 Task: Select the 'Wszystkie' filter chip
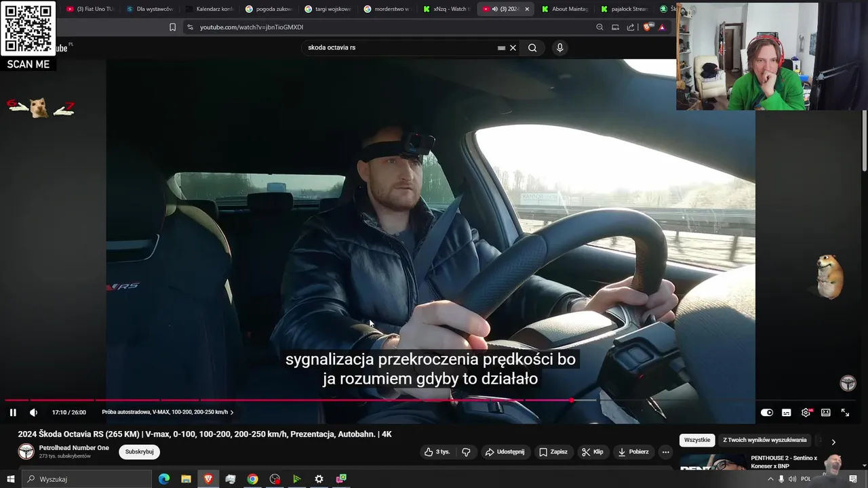697,440
